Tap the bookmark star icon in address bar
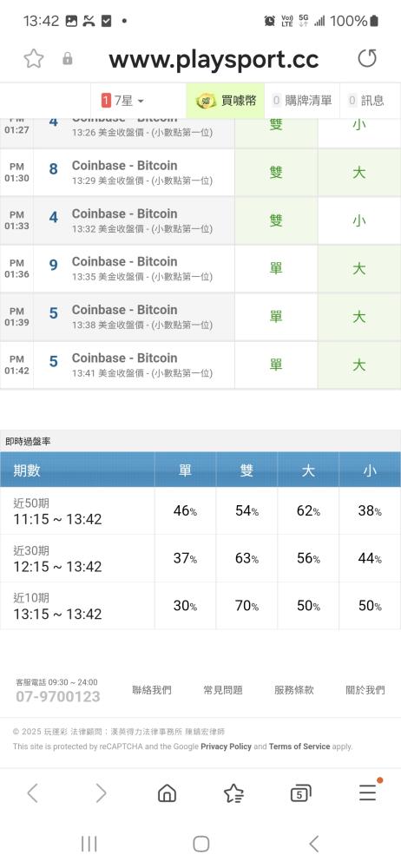 (33, 58)
